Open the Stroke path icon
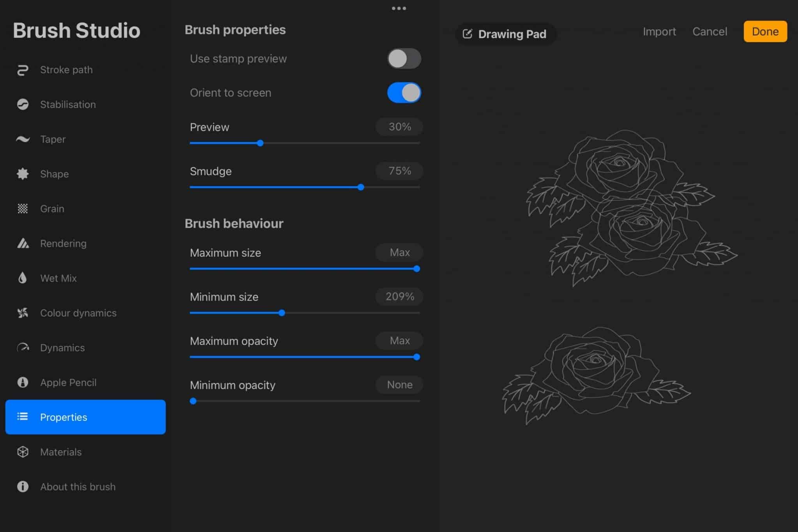The image size is (798, 532). [x=23, y=70]
